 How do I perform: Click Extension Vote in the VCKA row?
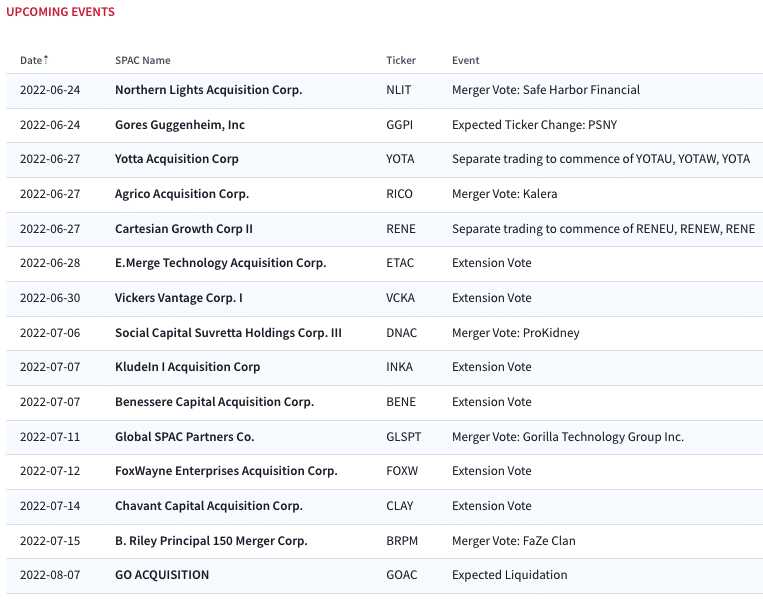pyautogui.click(x=491, y=298)
